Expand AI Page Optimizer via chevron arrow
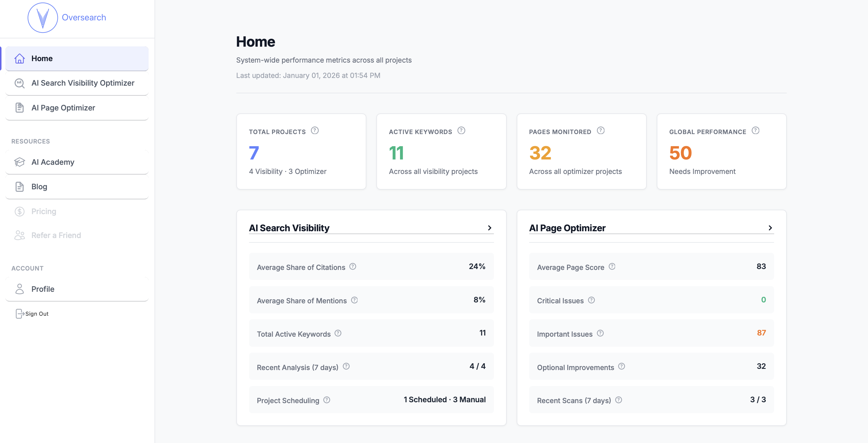This screenshot has height=443, width=868. pyautogui.click(x=770, y=228)
